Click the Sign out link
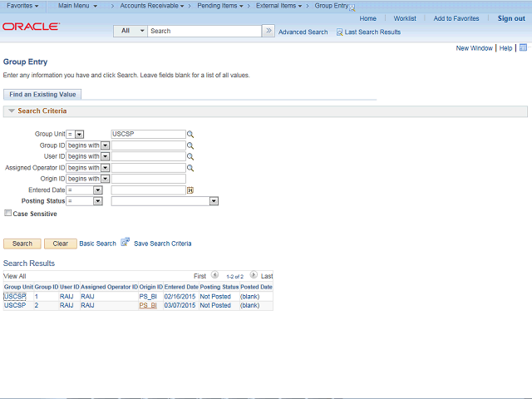 point(511,18)
